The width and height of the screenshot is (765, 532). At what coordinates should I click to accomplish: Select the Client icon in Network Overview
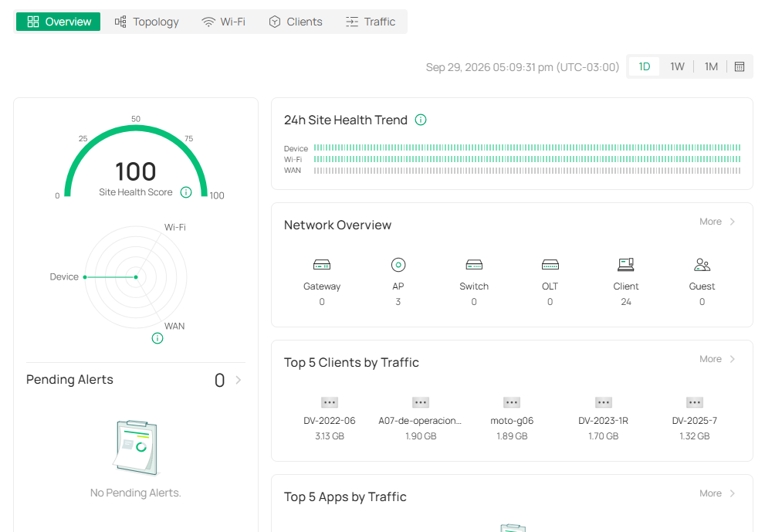click(x=626, y=265)
